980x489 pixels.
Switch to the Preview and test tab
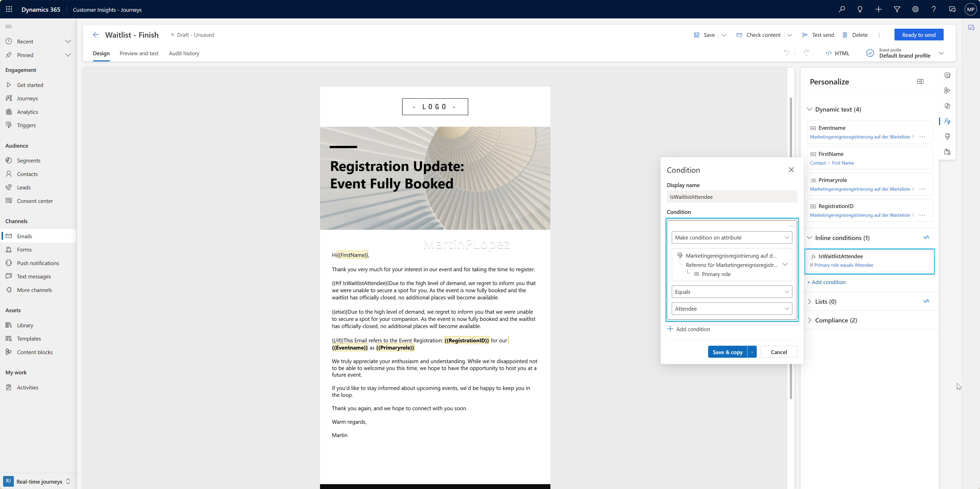(x=139, y=53)
